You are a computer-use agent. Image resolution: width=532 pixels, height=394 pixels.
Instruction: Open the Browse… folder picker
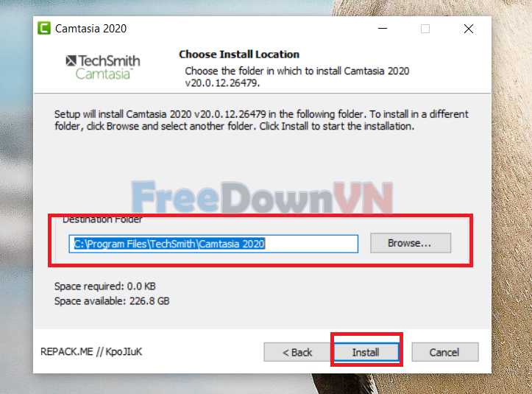coord(411,243)
